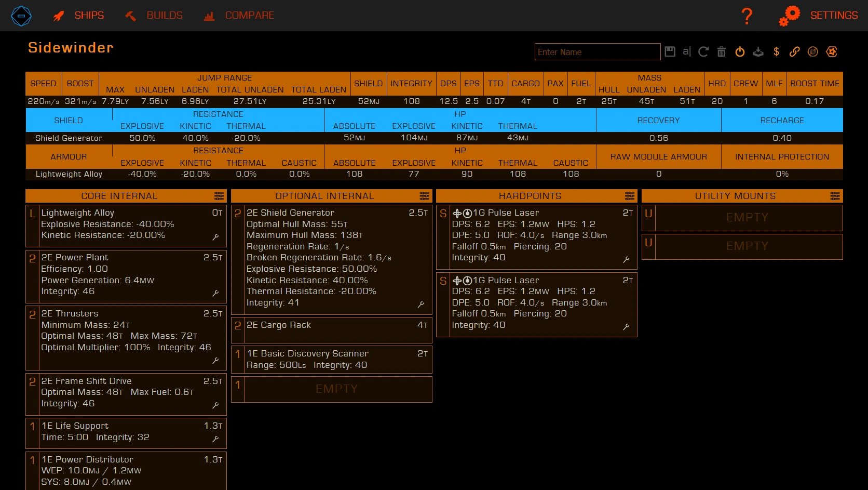This screenshot has width=868, height=490.
Task: Open the Ships menu
Action: [x=79, y=16]
